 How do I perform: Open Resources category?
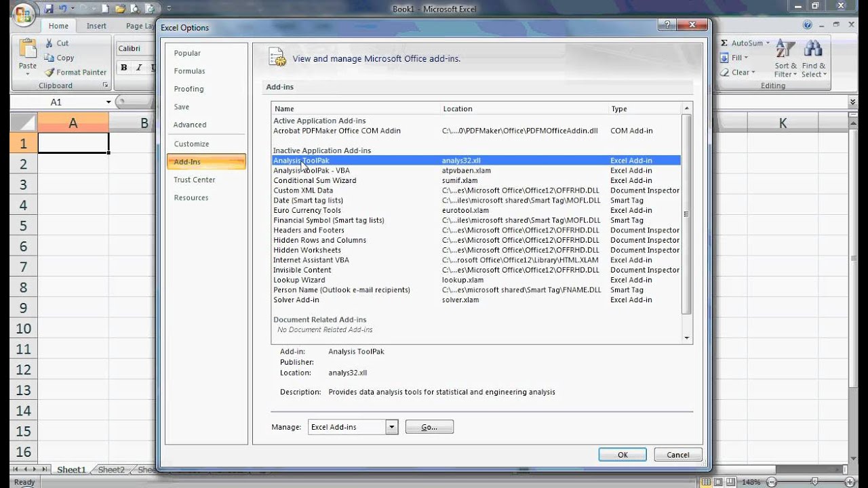tap(191, 198)
